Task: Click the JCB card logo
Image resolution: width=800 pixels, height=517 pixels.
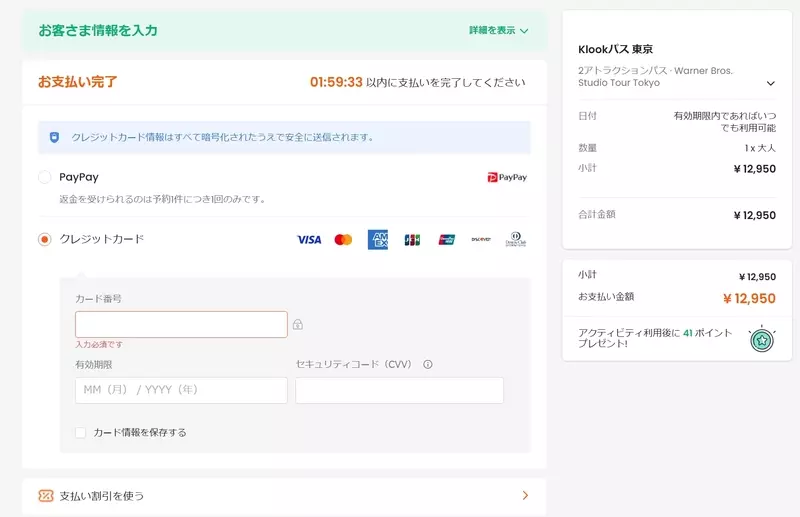Action: pyautogui.click(x=412, y=240)
